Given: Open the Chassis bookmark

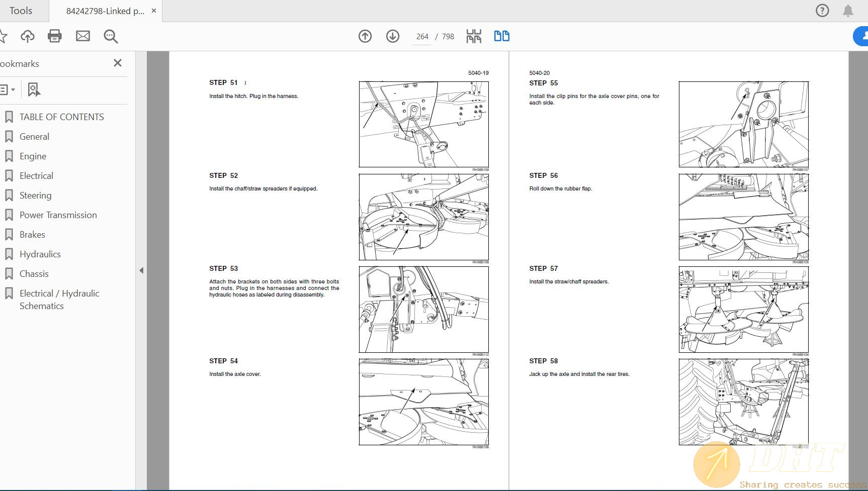Looking at the screenshot, I should coord(34,274).
